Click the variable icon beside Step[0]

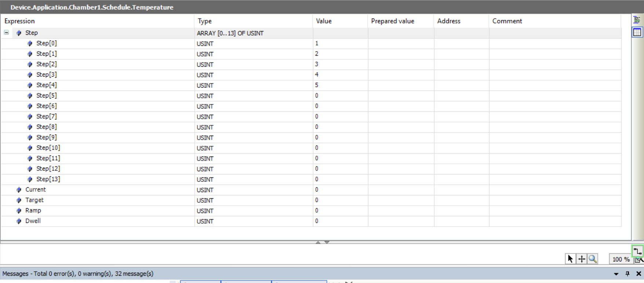coord(30,43)
